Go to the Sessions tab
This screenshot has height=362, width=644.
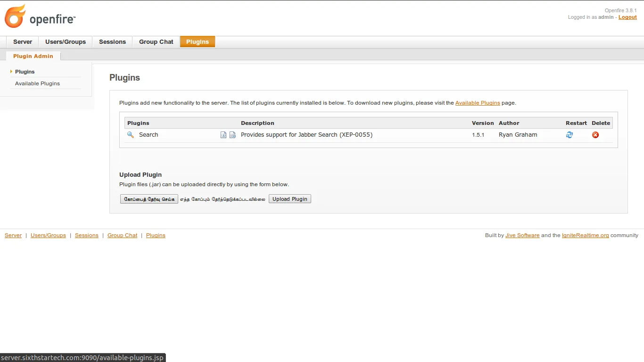point(112,42)
